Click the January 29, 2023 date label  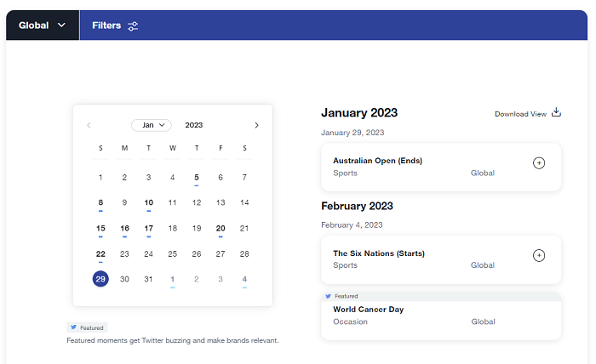coord(352,133)
